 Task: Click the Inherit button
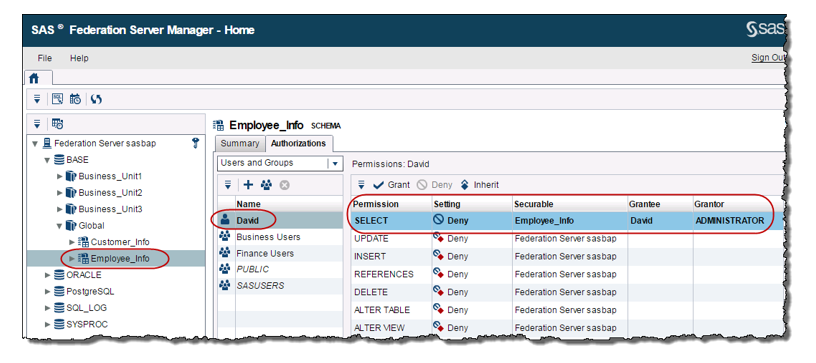tap(480, 185)
